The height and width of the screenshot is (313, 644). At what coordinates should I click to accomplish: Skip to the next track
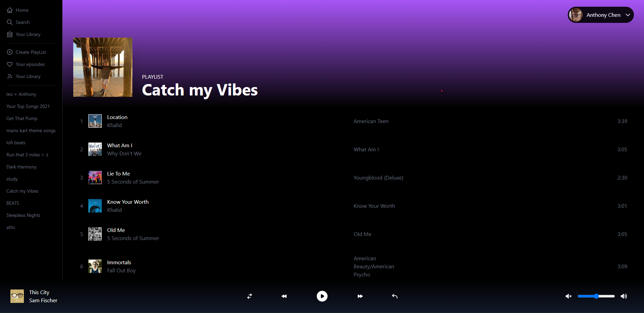click(360, 296)
